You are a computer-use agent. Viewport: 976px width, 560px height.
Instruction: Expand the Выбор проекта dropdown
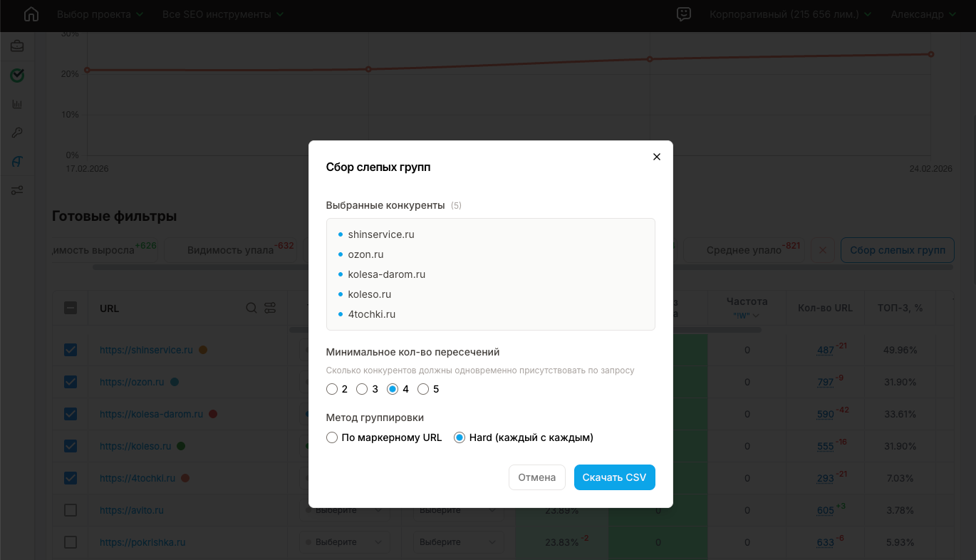tap(100, 14)
